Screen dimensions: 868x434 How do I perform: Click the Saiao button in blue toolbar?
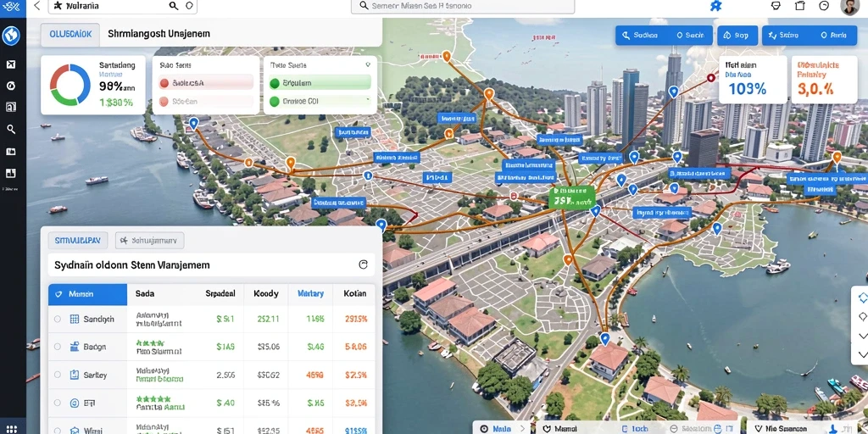tap(782, 35)
